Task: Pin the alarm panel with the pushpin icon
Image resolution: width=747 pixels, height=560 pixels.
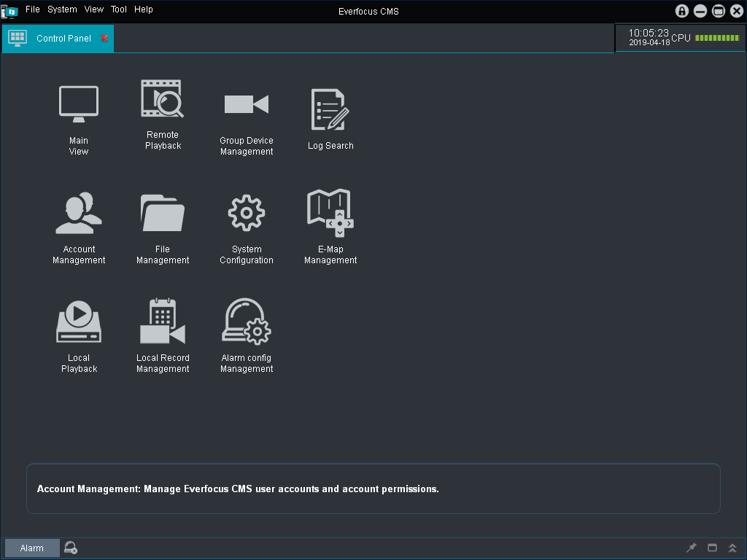Action: click(x=691, y=548)
